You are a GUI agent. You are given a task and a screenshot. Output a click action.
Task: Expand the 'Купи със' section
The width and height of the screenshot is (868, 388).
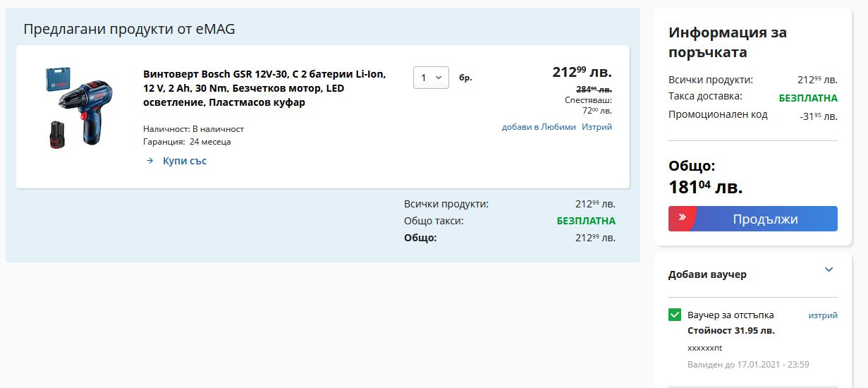click(x=185, y=161)
